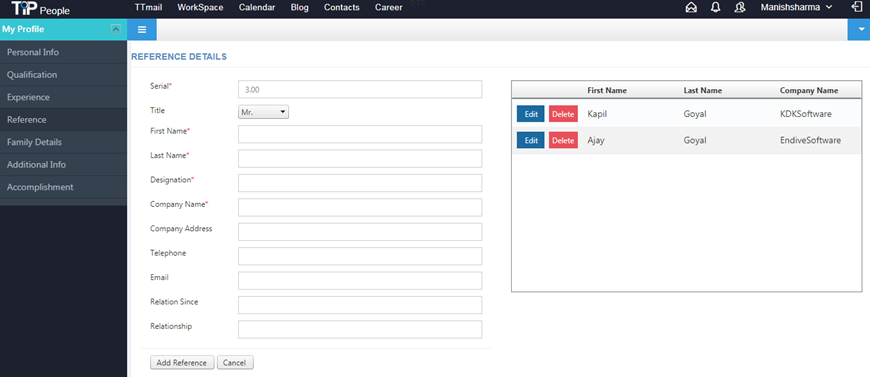Viewport: 870px width, 377px height.
Task: Select Personal Info in sidebar
Action: 63,52
